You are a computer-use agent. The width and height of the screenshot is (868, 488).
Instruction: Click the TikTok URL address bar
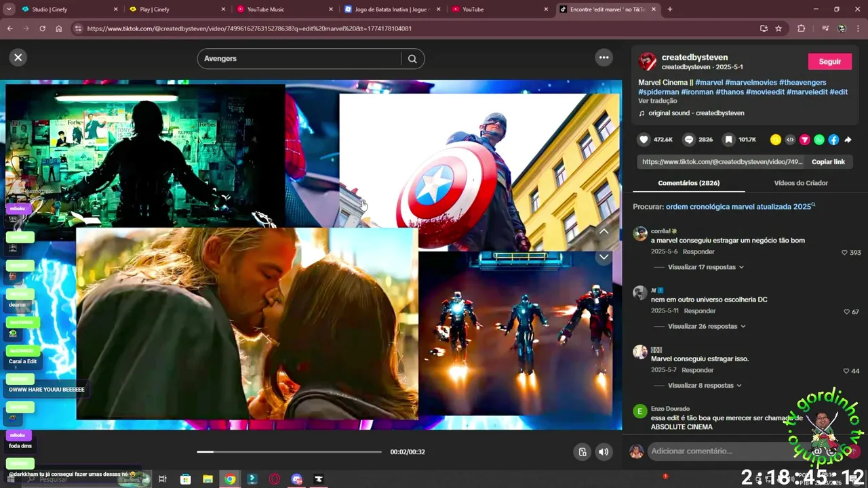[x=407, y=28]
